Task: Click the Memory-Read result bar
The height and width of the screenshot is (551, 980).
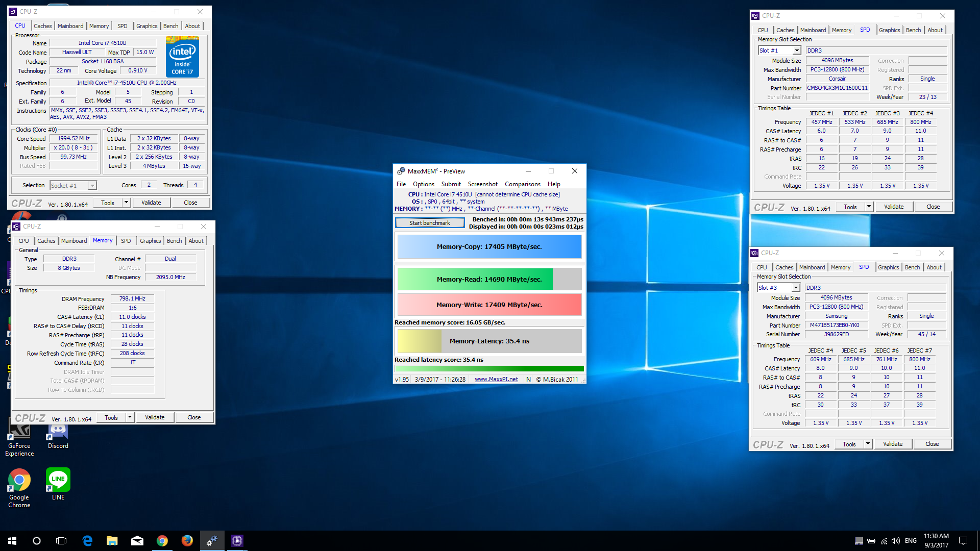Action: pyautogui.click(x=489, y=279)
